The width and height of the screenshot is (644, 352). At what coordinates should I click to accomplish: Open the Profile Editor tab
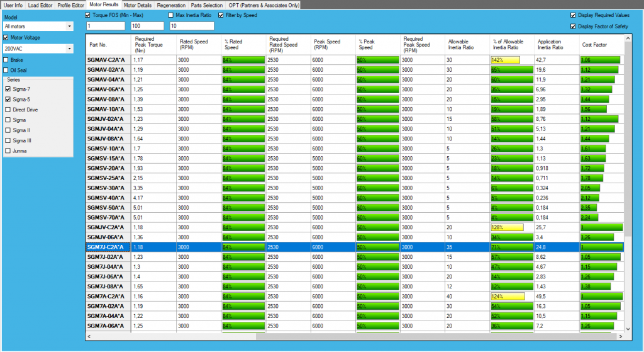[x=70, y=5]
